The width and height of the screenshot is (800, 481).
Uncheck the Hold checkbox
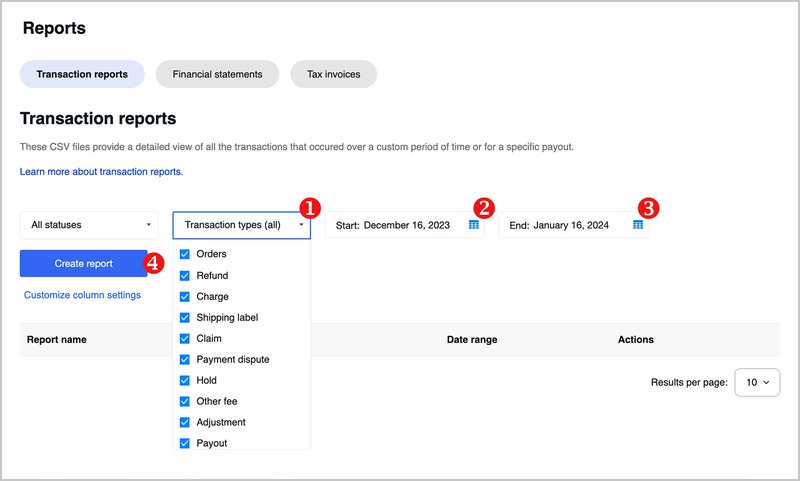pyautogui.click(x=185, y=381)
